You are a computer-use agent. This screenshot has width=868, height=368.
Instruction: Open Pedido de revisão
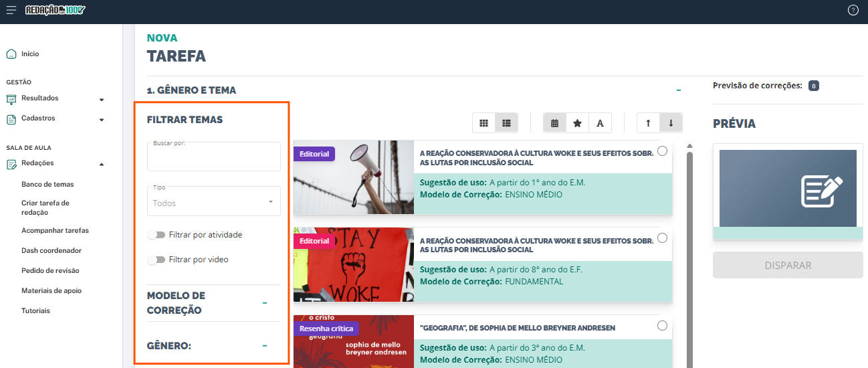[x=50, y=270]
